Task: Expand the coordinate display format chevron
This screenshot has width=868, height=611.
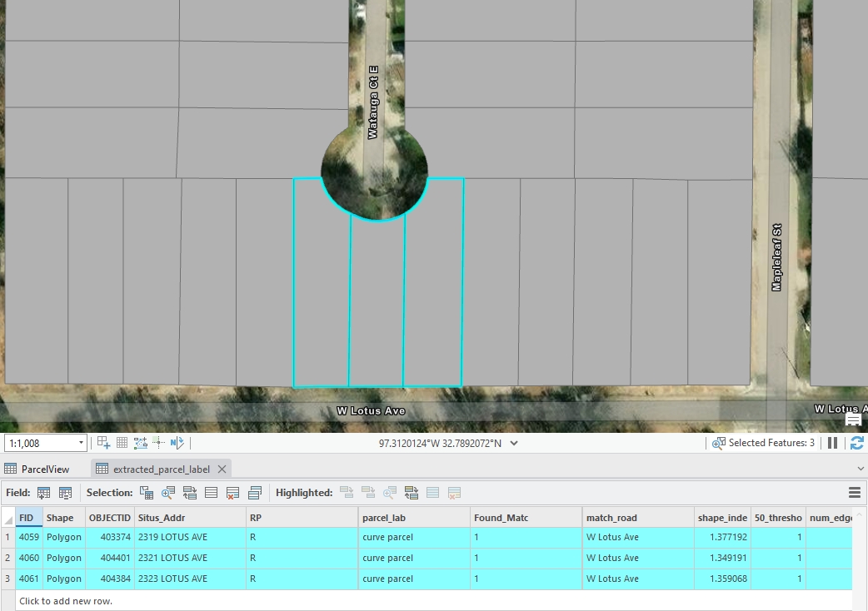Action: point(514,443)
